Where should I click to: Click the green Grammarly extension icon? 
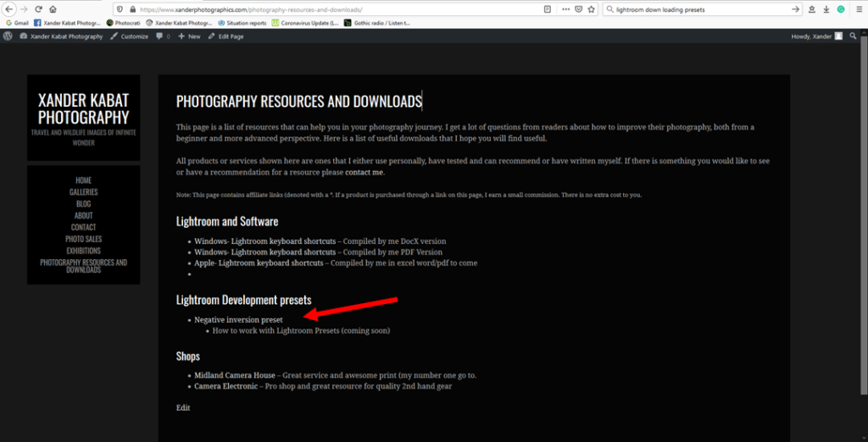click(x=841, y=9)
